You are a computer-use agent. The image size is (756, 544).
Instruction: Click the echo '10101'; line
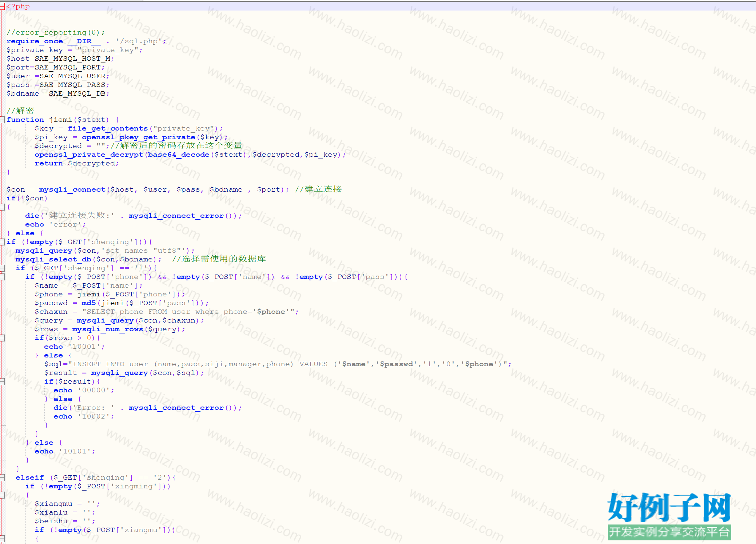(x=65, y=451)
